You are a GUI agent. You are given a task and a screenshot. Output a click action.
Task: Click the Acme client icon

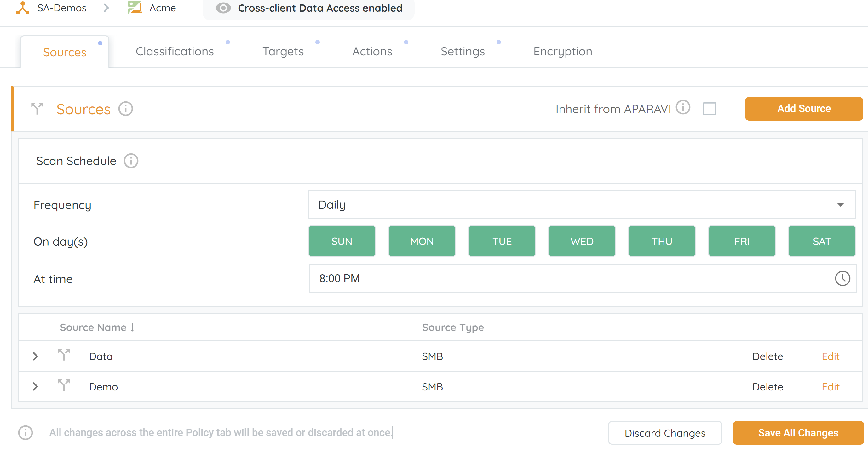pyautogui.click(x=135, y=8)
